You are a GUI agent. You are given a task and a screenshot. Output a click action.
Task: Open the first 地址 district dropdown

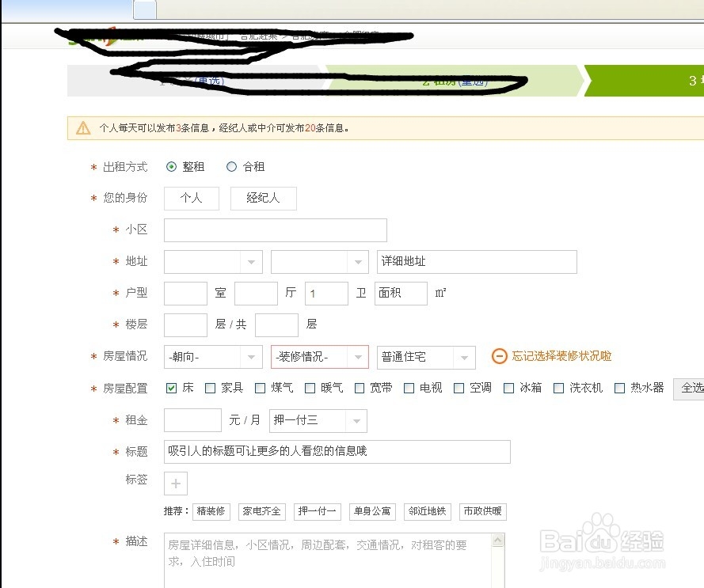(213, 262)
